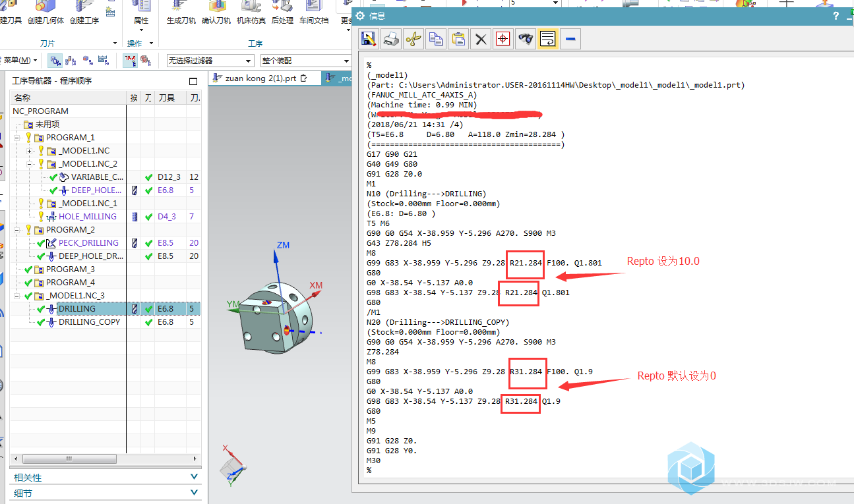Collapse the _MODEL1.NC_3 tree node
This screenshot has width=854, height=504.
[18, 296]
